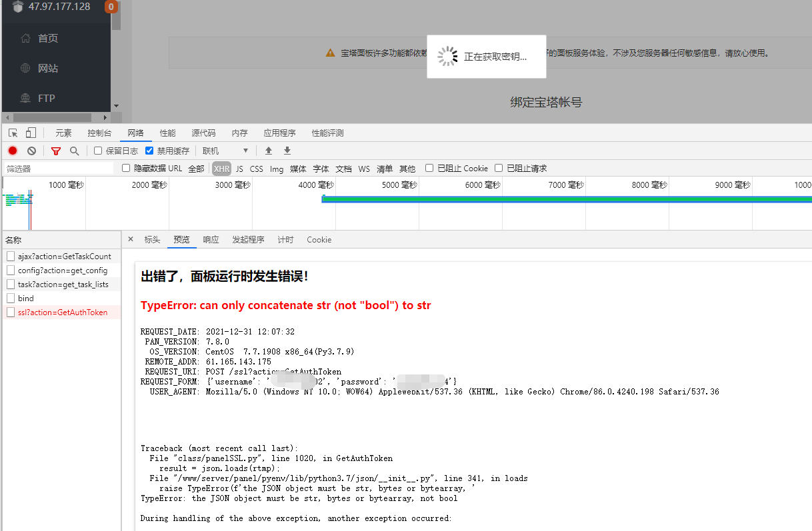Switch to the 元素 panel tab
812x531 pixels.
[63, 133]
